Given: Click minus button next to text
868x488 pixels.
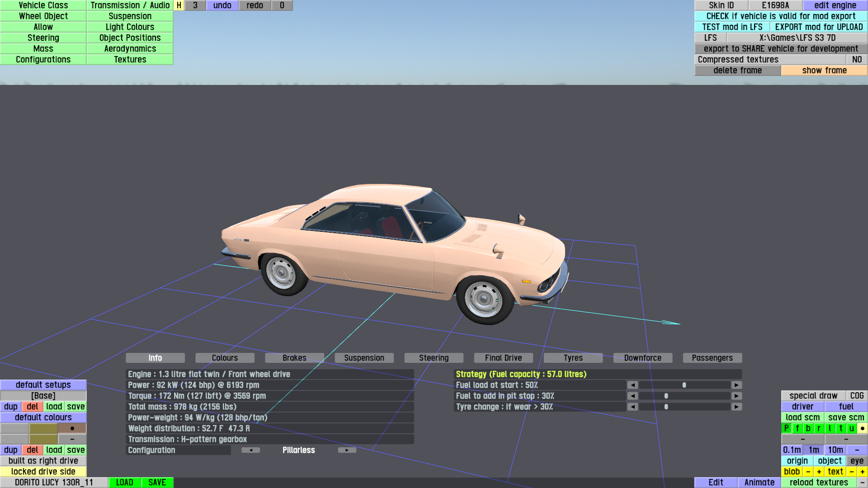Looking at the screenshot, I should tap(851, 472).
